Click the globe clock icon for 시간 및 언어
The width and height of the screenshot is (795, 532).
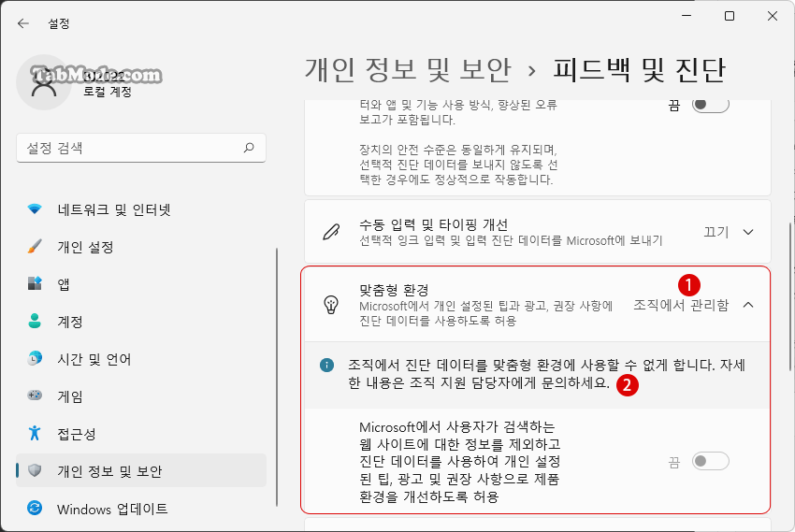pos(35,358)
